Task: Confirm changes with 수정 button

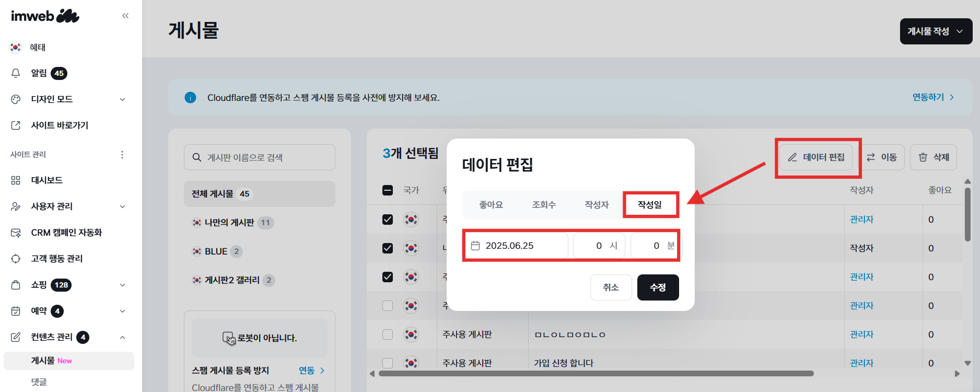Action: pyautogui.click(x=658, y=287)
